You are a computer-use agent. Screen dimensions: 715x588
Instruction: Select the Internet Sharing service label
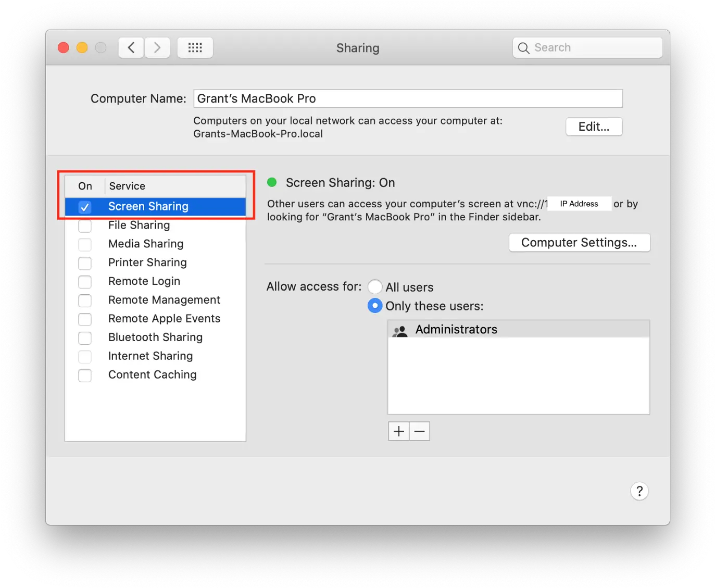click(x=150, y=356)
